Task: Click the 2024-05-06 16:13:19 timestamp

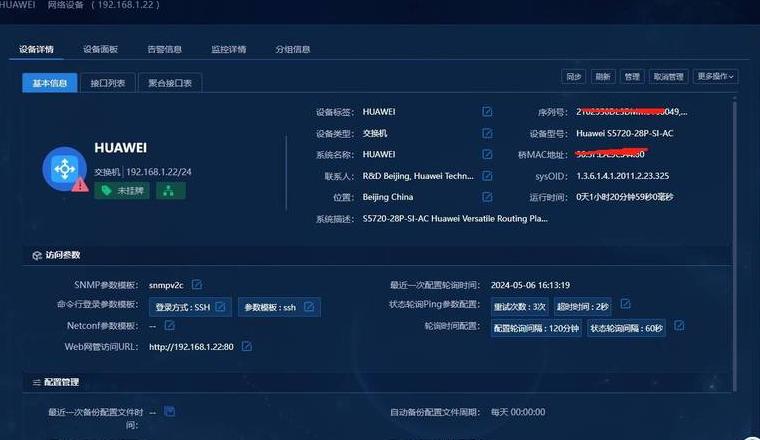Action: click(530, 285)
